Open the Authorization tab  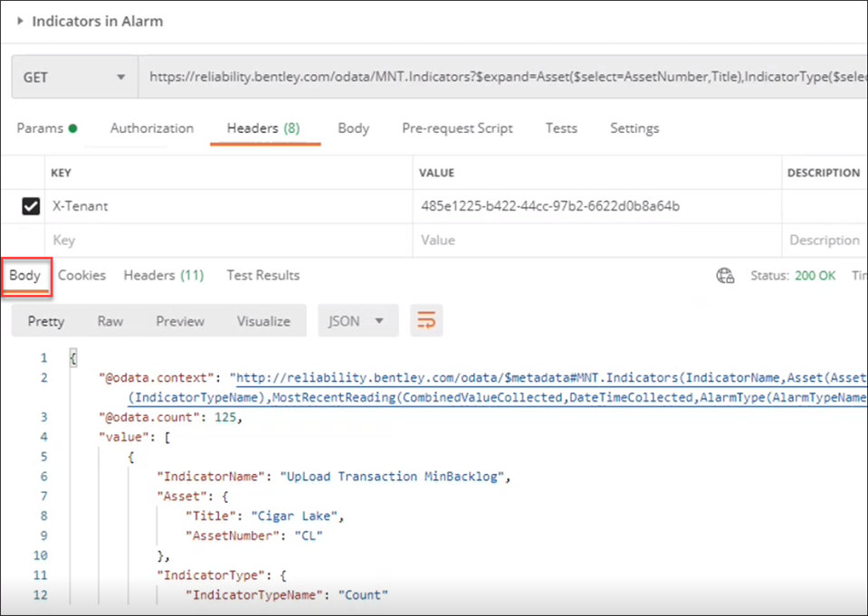(151, 128)
